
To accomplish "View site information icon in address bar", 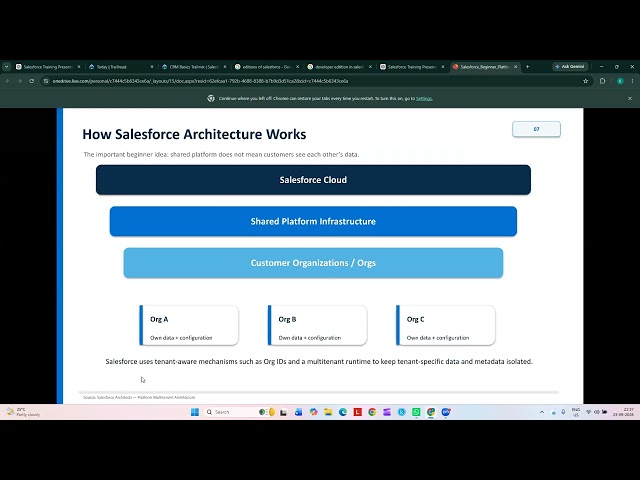I will (46, 81).
